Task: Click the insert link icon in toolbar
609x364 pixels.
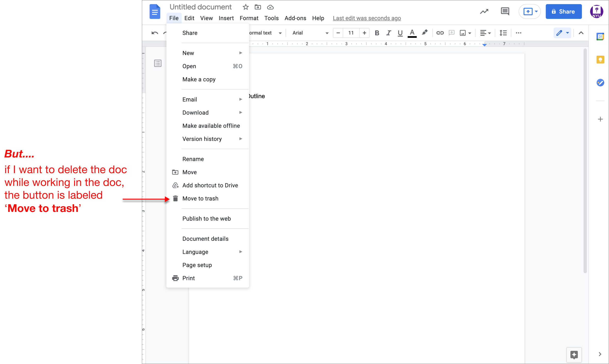Action: click(x=440, y=33)
